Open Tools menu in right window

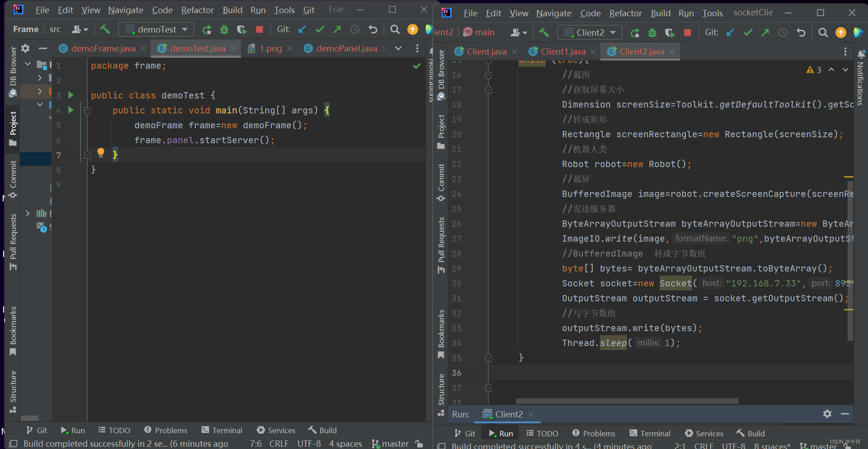pos(712,13)
